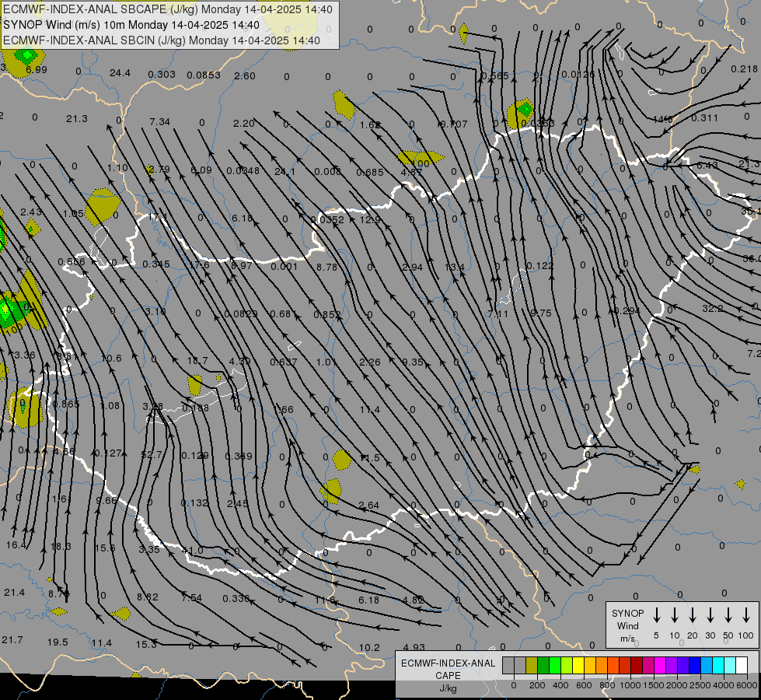Screen dimensions: 761x700
Task: Click the 600 tick label on the CAPE scale
Action: 584,685
